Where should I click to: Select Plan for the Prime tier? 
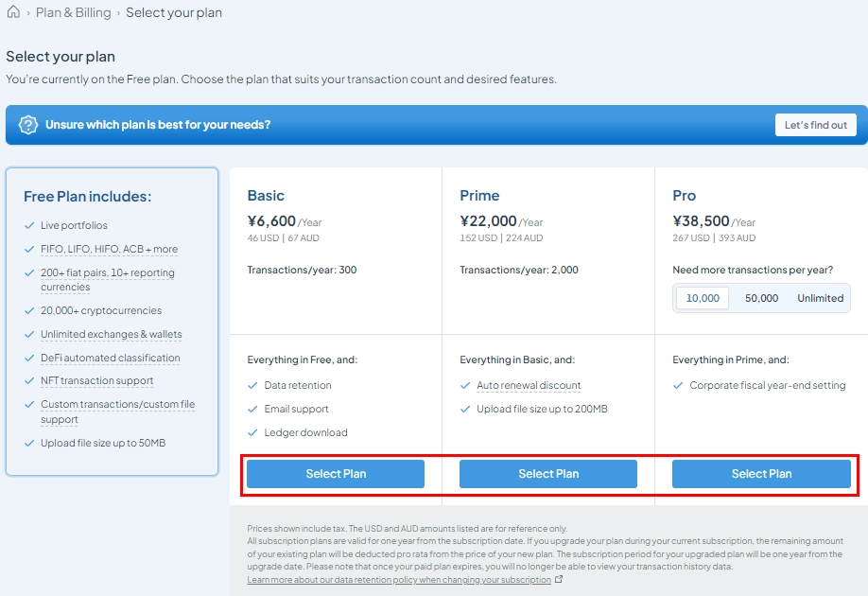coord(548,474)
